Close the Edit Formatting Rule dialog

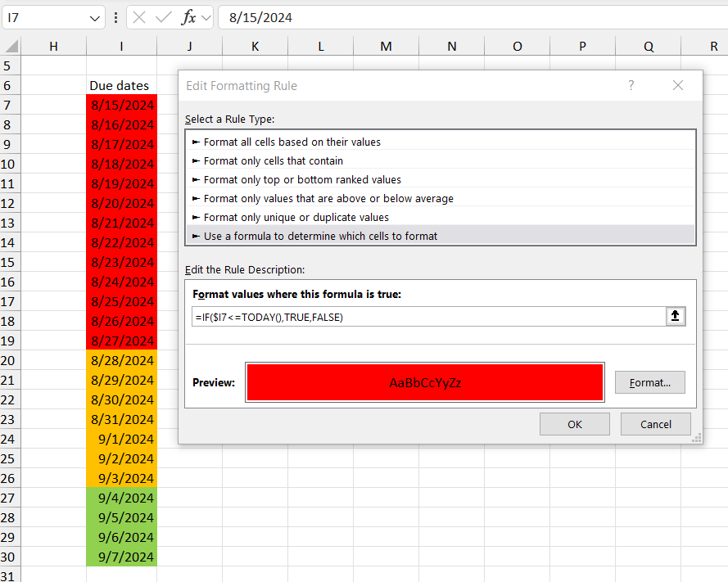(x=678, y=85)
